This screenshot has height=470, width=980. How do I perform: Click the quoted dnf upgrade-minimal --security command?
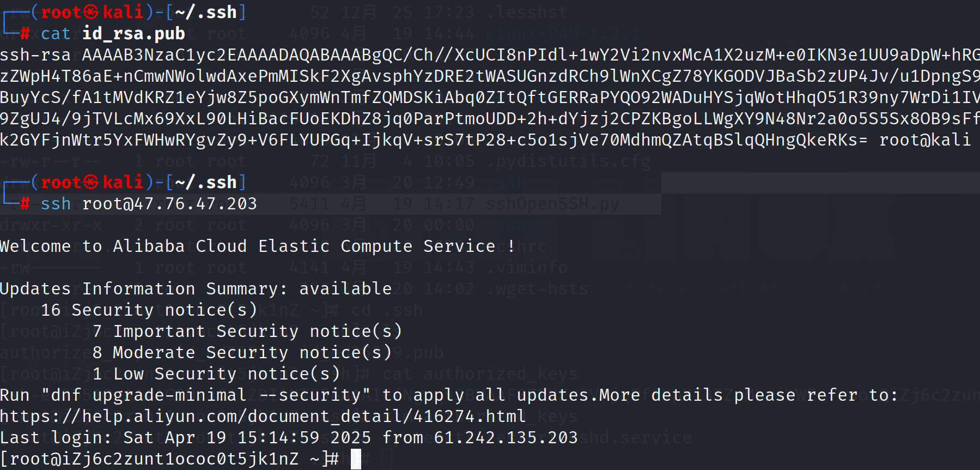(206, 395)
